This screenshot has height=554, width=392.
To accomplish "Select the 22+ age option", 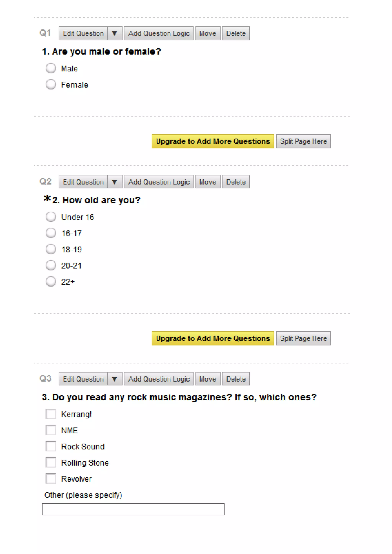I will pos(51,281).
